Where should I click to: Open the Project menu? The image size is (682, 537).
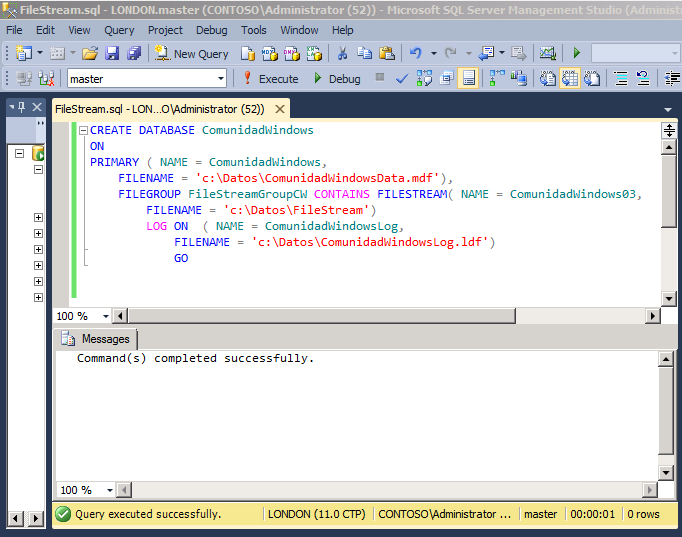click(165, 30)
